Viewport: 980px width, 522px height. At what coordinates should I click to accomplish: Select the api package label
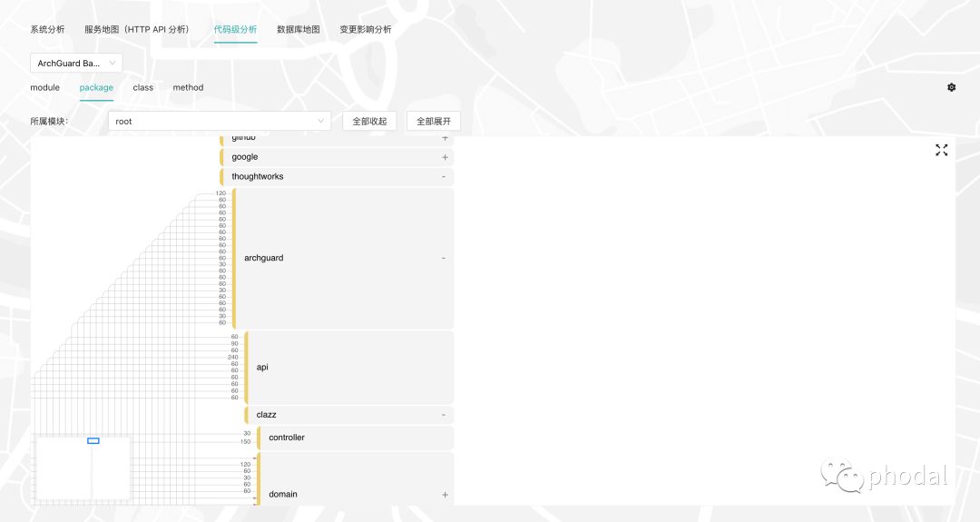pos(262,367)
